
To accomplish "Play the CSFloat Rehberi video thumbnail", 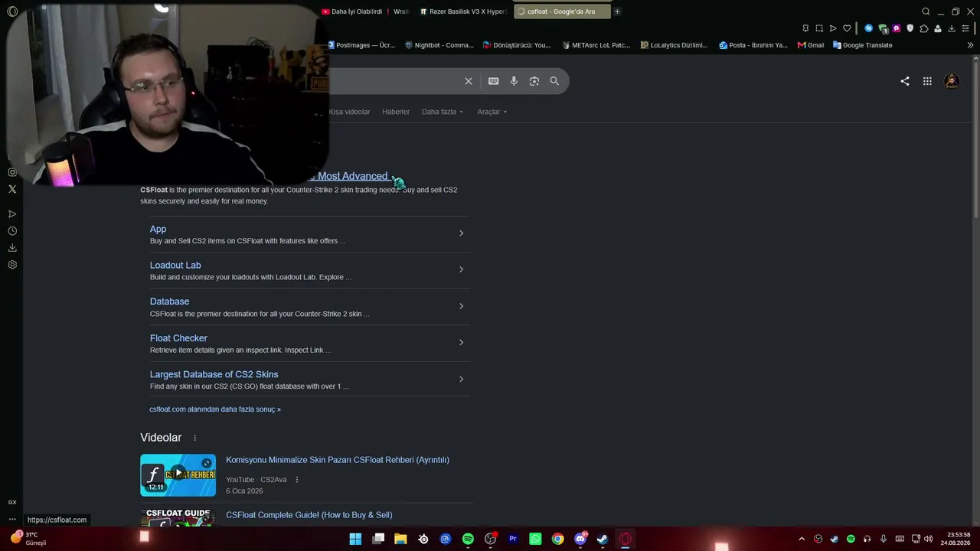I will tap(178, 475).
